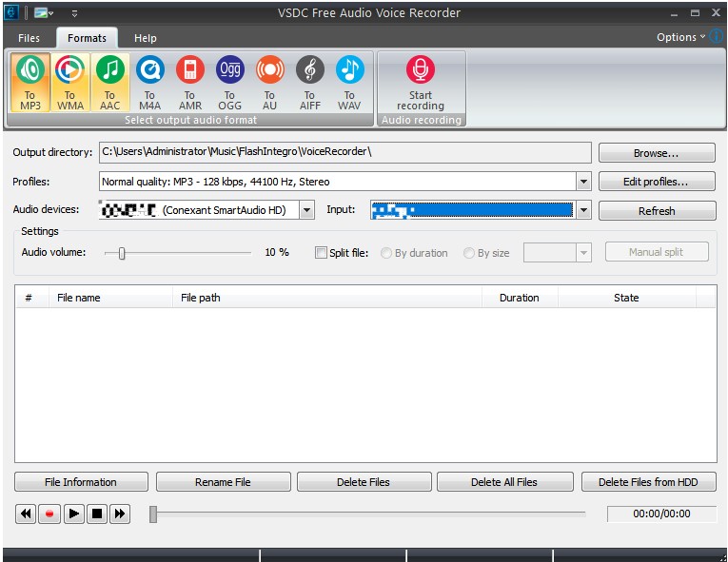Switch to the Files tab
Viewport: 728px width, 562px height.
click(x=29, y=38)
